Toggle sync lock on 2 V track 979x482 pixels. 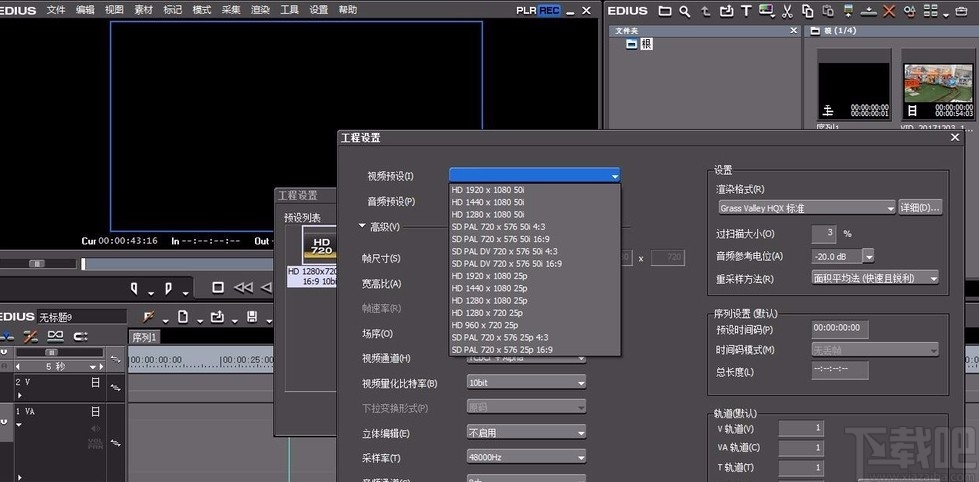click(115, 388)
